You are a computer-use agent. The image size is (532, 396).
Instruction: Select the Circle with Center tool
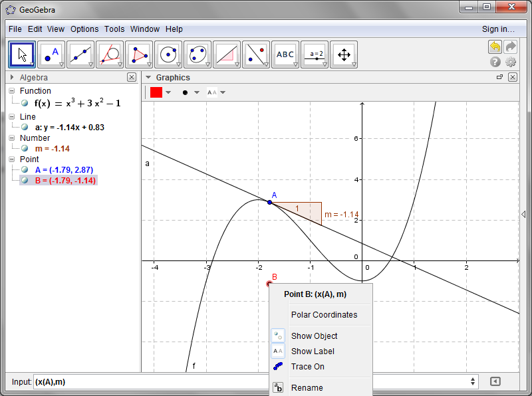pos(168,54)
